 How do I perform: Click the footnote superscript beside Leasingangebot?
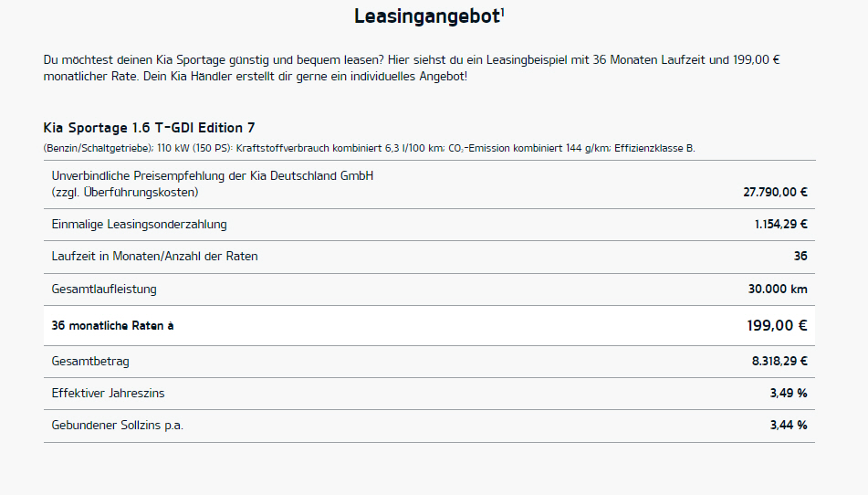point(503,12)
